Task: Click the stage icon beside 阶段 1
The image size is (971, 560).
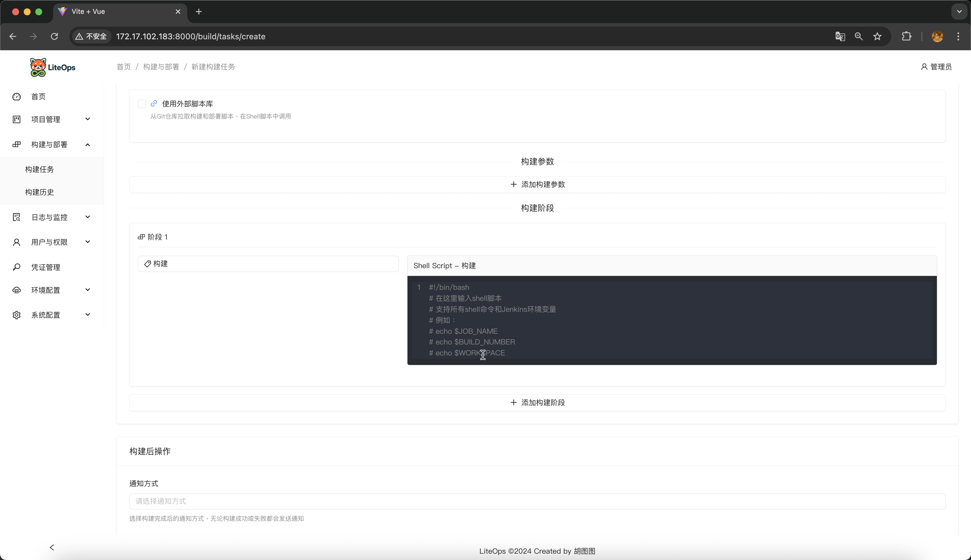Action: [x=141, y=237]
